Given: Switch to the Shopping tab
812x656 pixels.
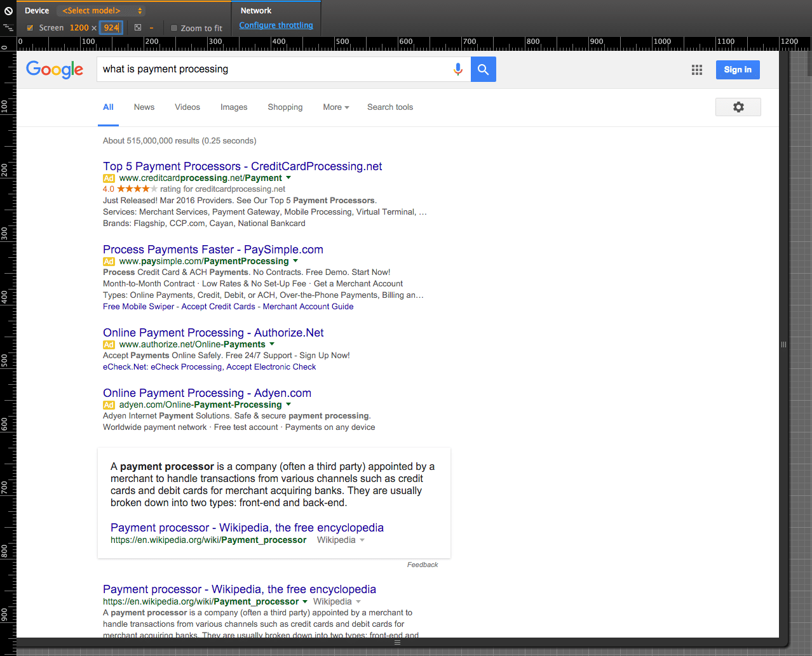Looking at the screenshot, I should tap(285, 107).
